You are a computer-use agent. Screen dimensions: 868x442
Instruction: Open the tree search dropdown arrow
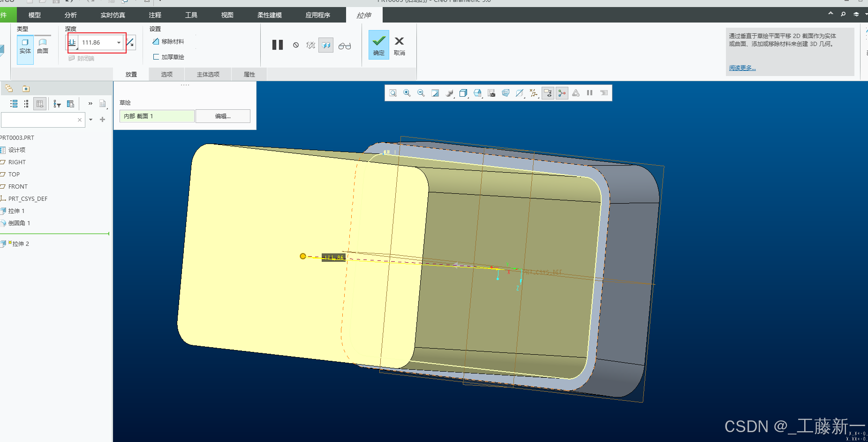91,120
